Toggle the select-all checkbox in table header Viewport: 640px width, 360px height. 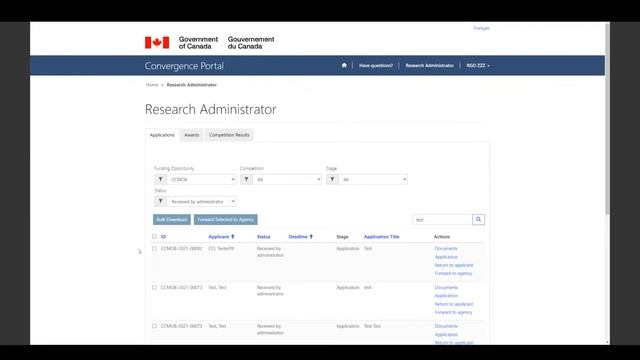154,236
